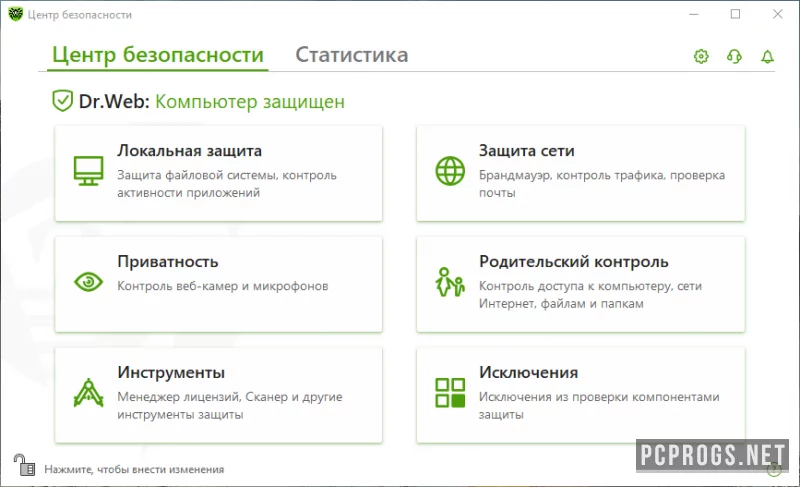800x487 pixels.
Task: Click the eye icon for Приватность
Action: (88, 281)
